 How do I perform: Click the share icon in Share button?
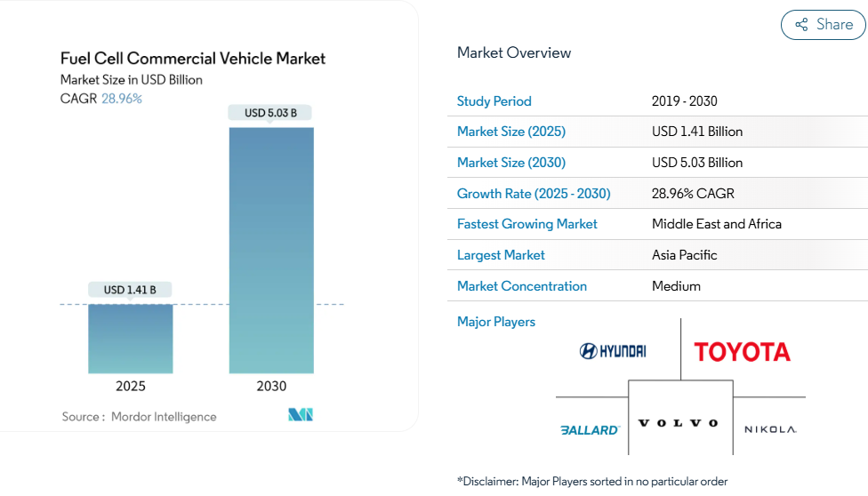[x=801, y=25]
